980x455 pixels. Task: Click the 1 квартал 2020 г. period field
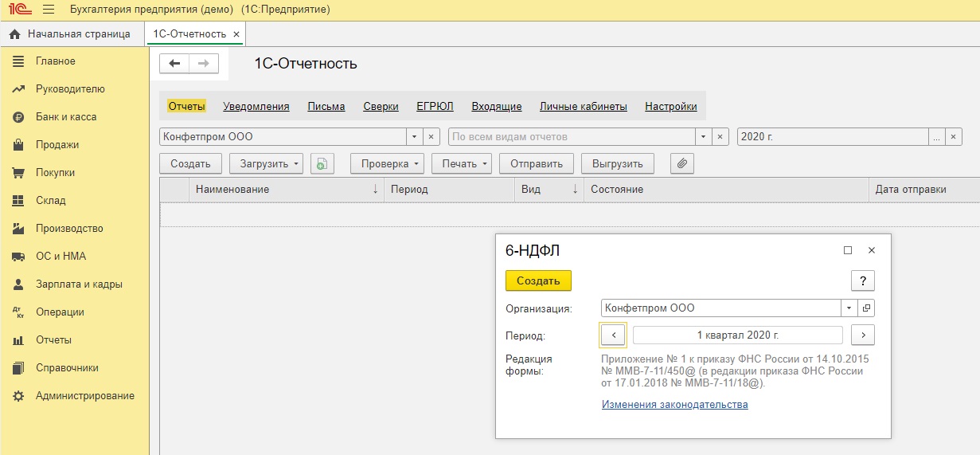(738, 335)
